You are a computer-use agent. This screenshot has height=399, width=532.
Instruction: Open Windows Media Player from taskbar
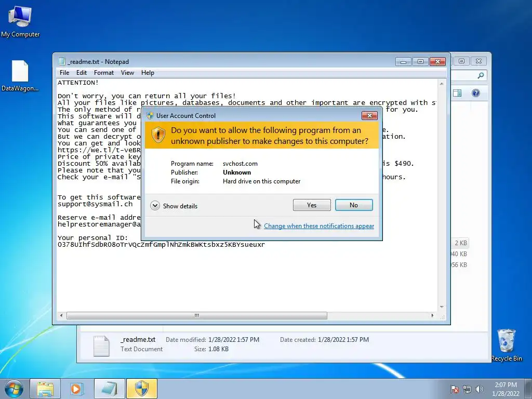(76, 389)
